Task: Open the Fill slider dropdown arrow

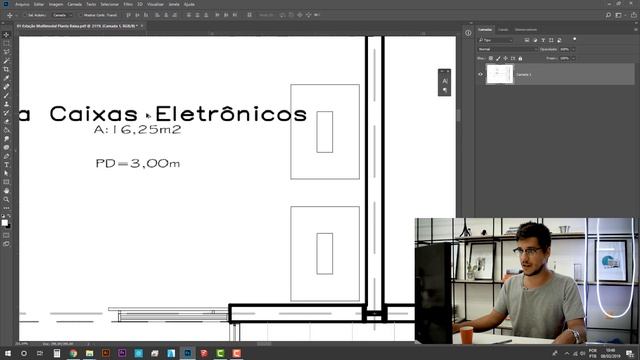Action: point(573,58)
